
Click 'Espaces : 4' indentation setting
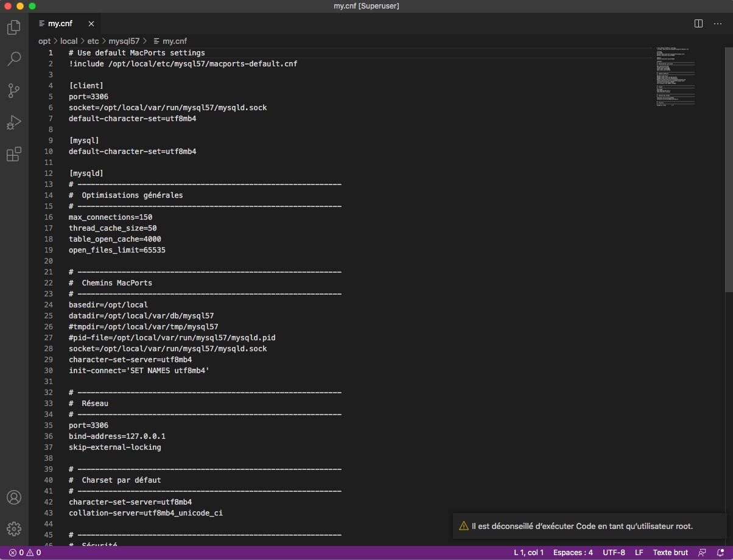click(573, 553)
